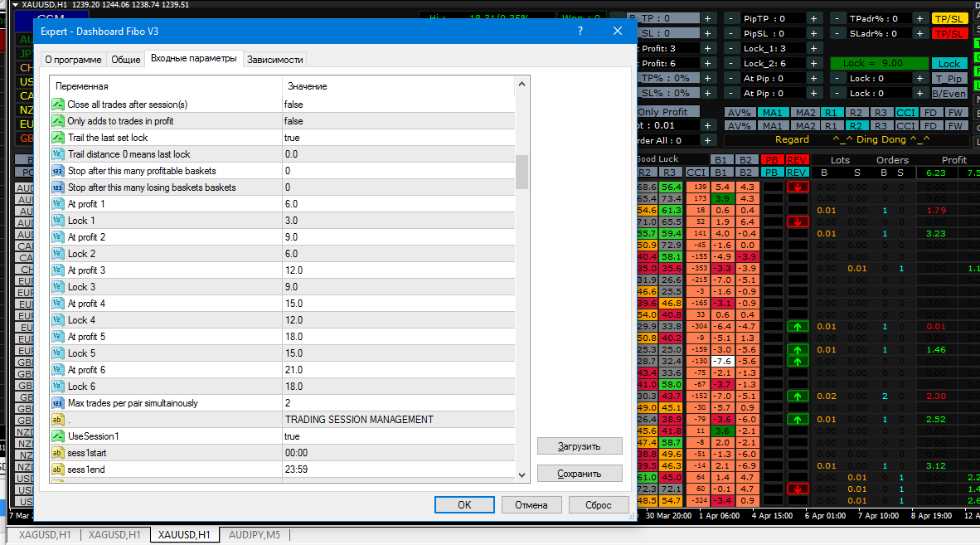Click the OK button

(x=464, y=505)
